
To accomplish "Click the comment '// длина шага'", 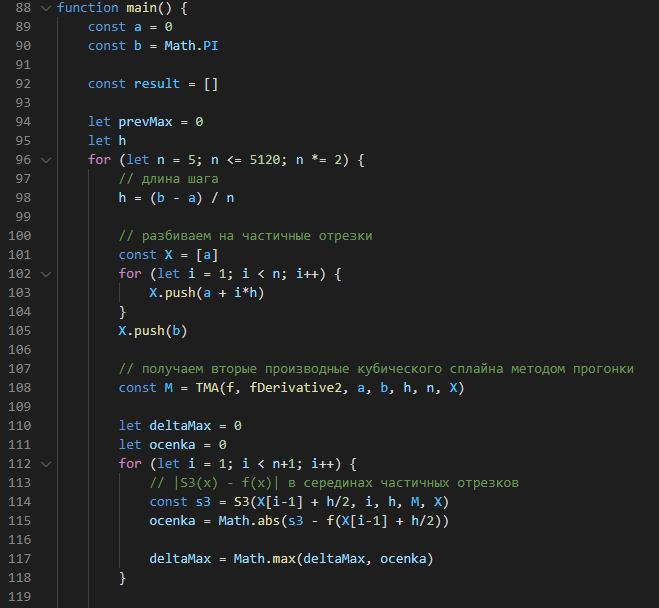I will [x=169, y=179].
